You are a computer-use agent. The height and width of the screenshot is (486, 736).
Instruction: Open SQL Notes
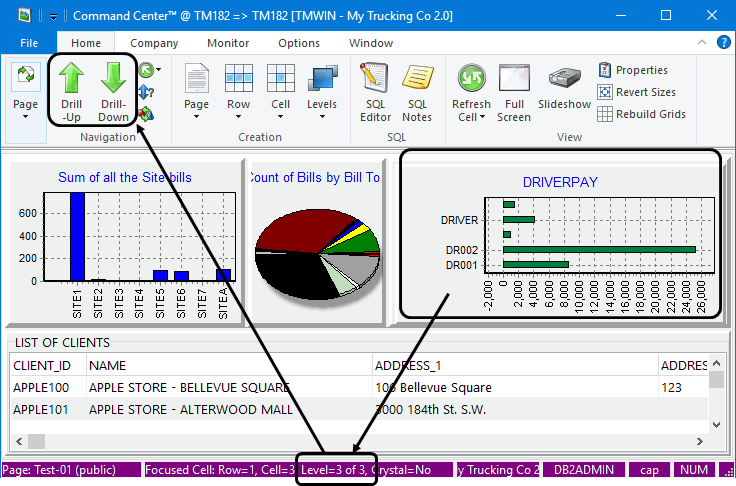[417, 93]
